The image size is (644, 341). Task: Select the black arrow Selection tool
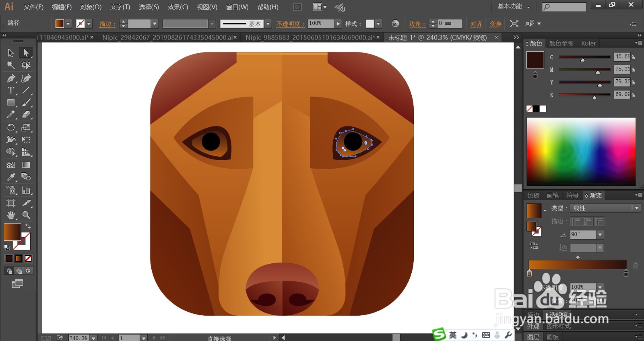(x=11, y=53)
